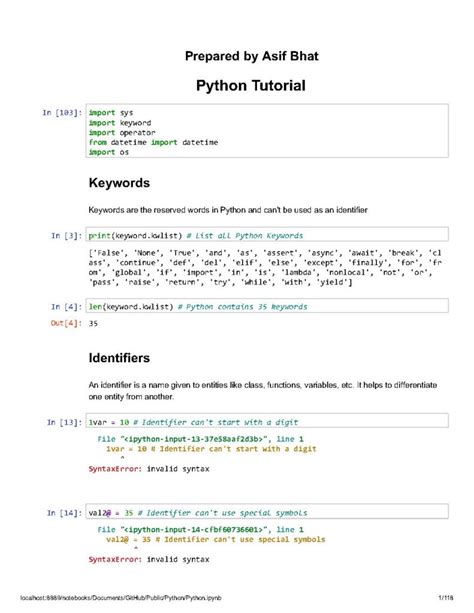This screenshot has width=474, height=613.
Task: Click the last 'SyntaxError: invalid syntax' message
Action: (x=149, y=559)
